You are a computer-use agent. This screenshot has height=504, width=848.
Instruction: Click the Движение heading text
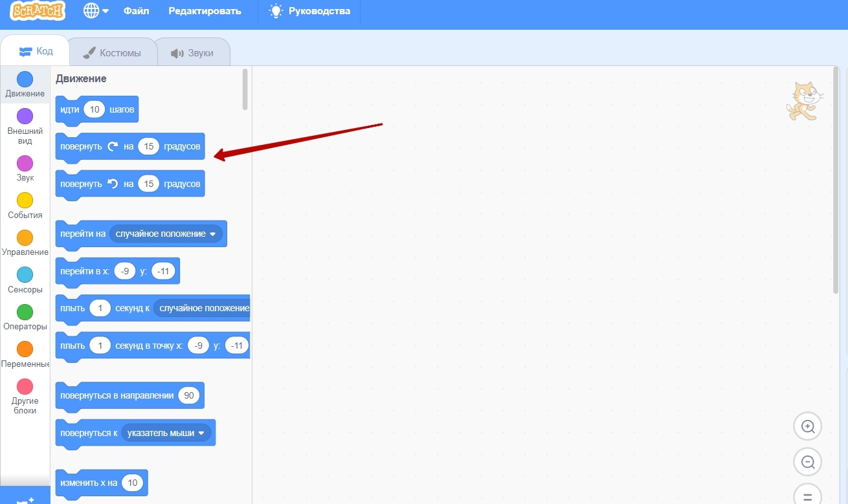pos(81,78)
